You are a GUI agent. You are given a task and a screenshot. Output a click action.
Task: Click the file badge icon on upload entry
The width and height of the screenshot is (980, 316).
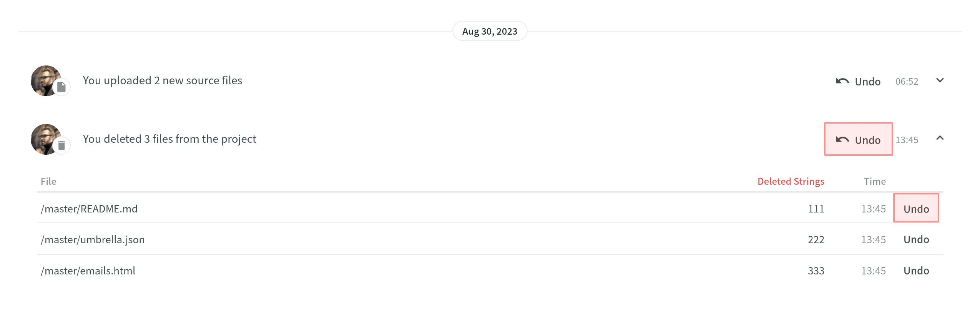[61, 87]
